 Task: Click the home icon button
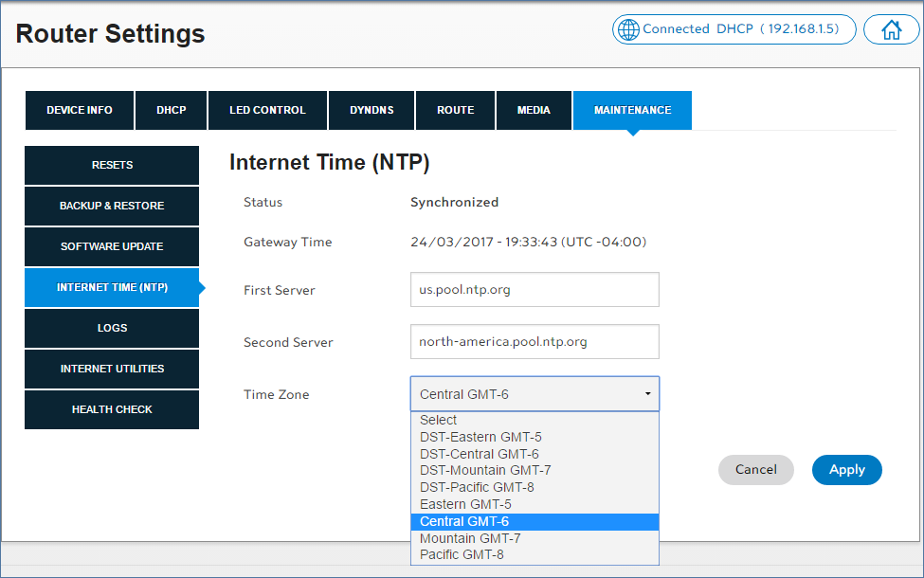[891, 29]
